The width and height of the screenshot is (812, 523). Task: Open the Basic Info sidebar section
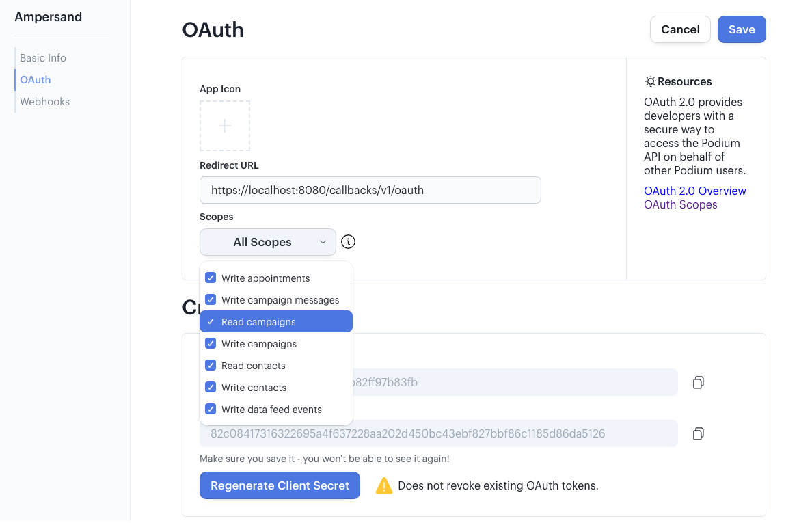point(43,58)
